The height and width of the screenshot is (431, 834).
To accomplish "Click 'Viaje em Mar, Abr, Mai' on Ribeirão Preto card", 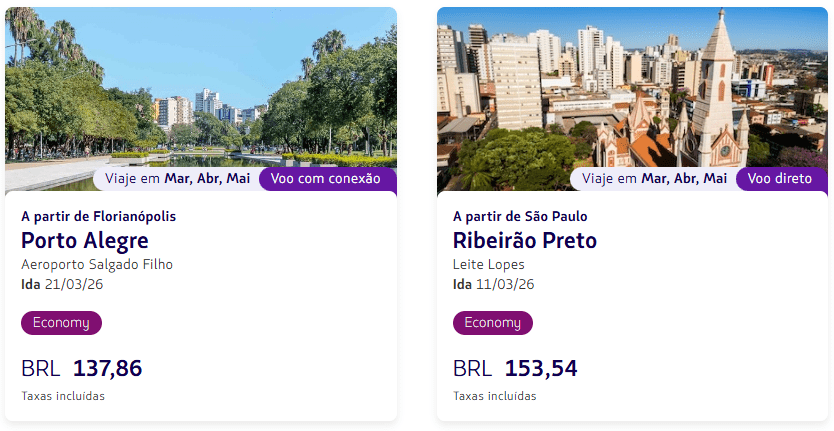I will 654,179.
